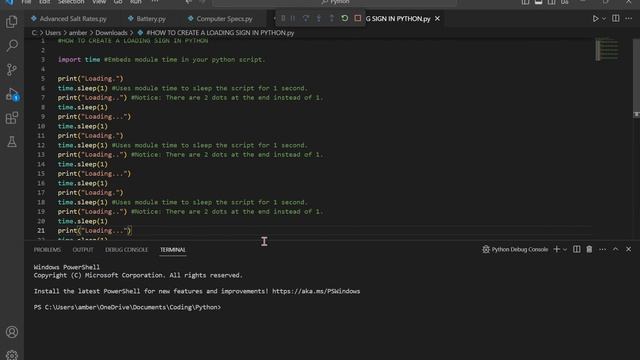This screenshot has width=640, height=360.
Task: Select the SIGN IN PYTHON.py active tab
Action: (398, 19)
